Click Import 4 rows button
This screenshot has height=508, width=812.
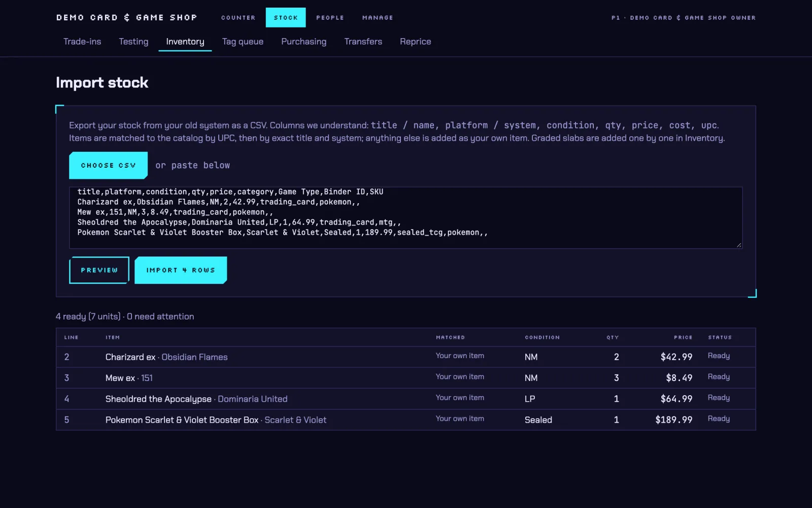click(x=181, y=270)
